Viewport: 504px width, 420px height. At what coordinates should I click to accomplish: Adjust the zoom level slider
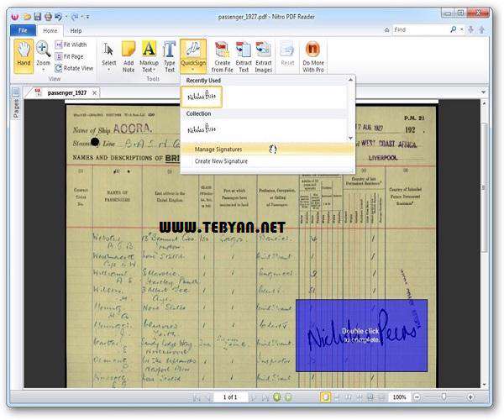(444, 397)
